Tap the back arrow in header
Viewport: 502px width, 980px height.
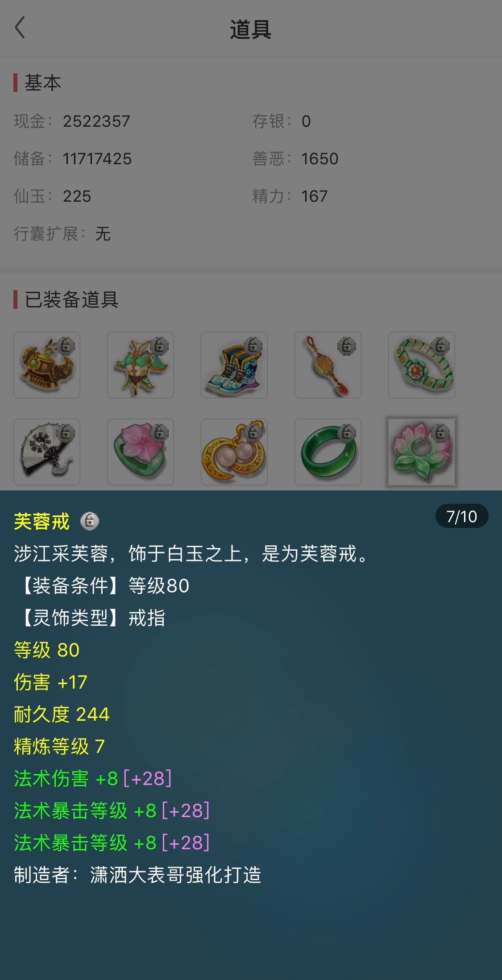20,28
